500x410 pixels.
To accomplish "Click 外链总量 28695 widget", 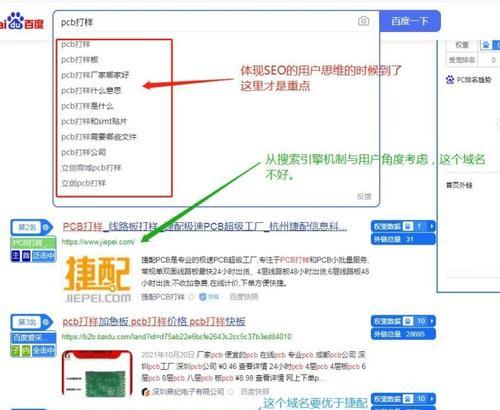I will pos(403,334).
